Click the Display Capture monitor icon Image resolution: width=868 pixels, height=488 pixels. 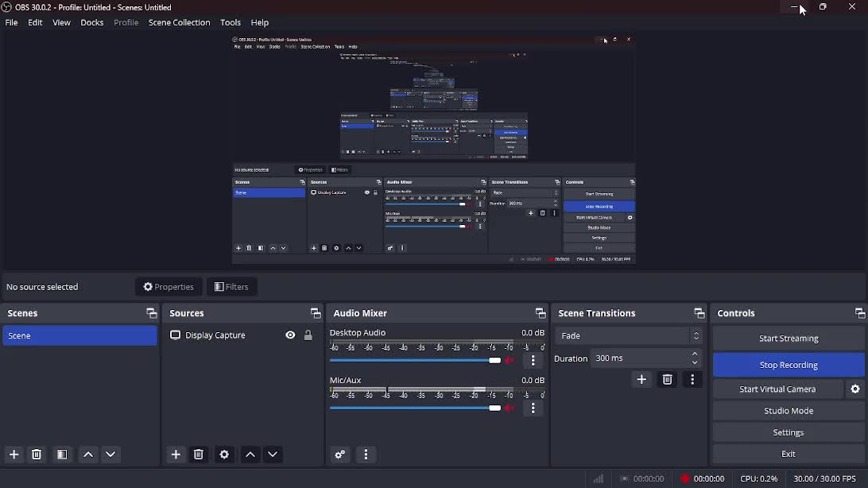(175, 335)
